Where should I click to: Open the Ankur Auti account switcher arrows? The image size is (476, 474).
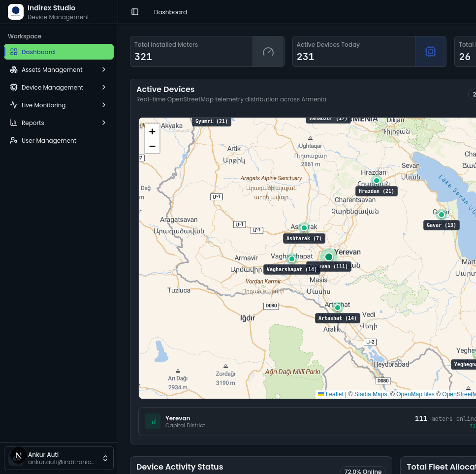point(105,458)
